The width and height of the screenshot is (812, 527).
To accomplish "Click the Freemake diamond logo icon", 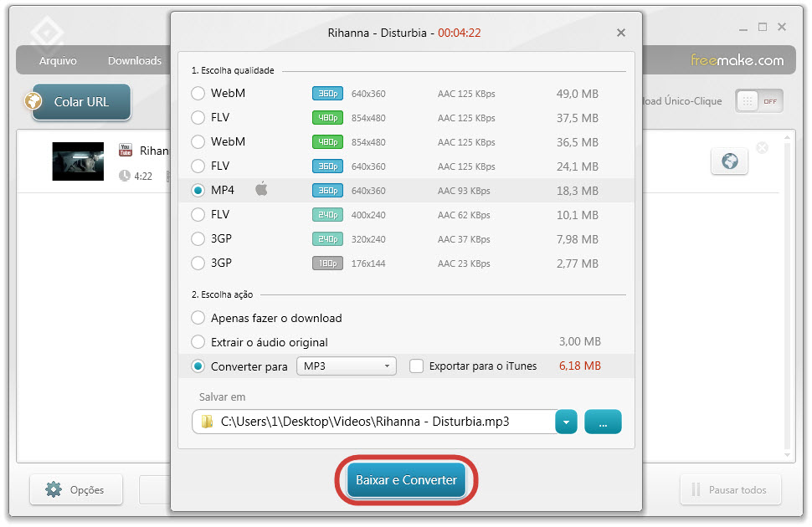I will [x=47, y=33].
